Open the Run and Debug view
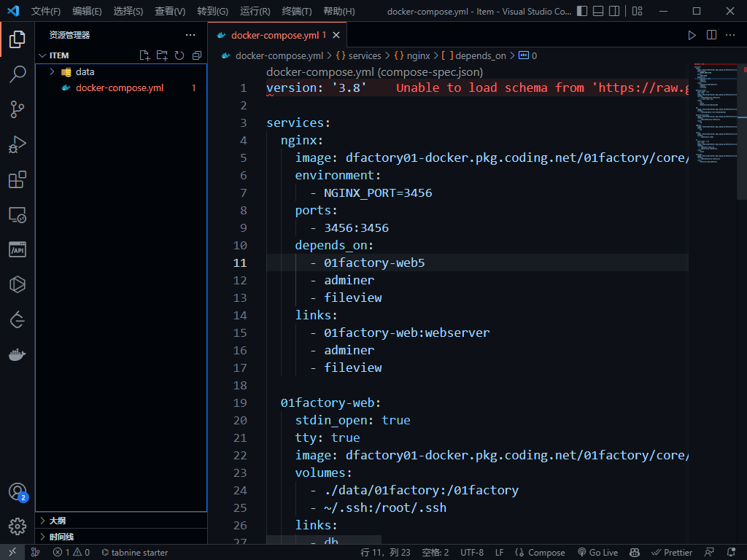 pyautogui.click(x=18, y=144)
